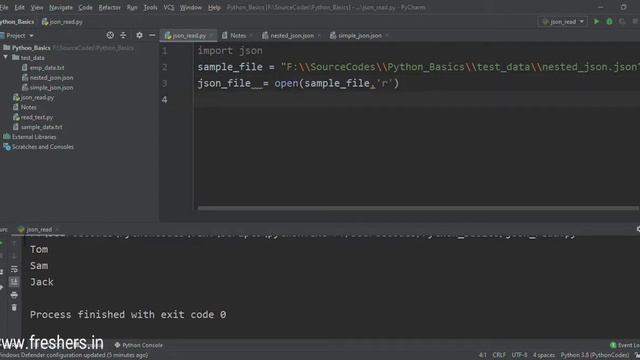Print the Run console output
This screenshot has height=360, width=640.
pos(14,295)
